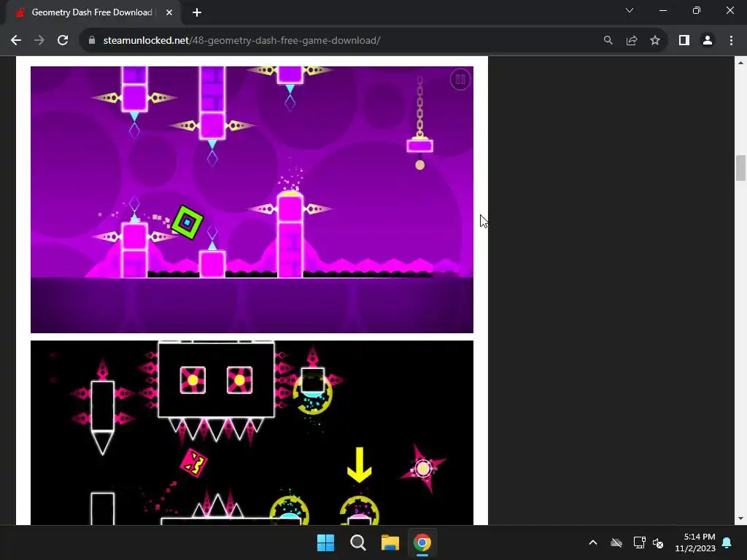Open the Chrome profile menu

(x=708, y=41)
